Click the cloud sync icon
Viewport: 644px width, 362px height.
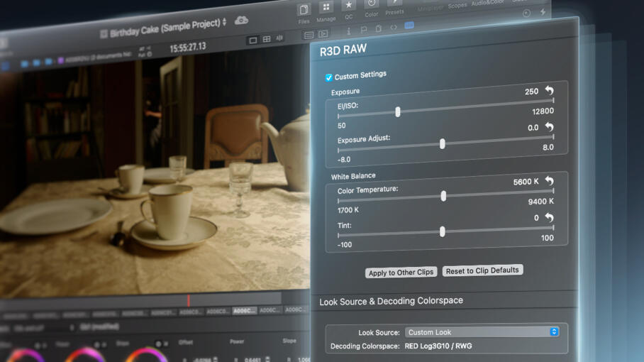[x=241, y=20]
